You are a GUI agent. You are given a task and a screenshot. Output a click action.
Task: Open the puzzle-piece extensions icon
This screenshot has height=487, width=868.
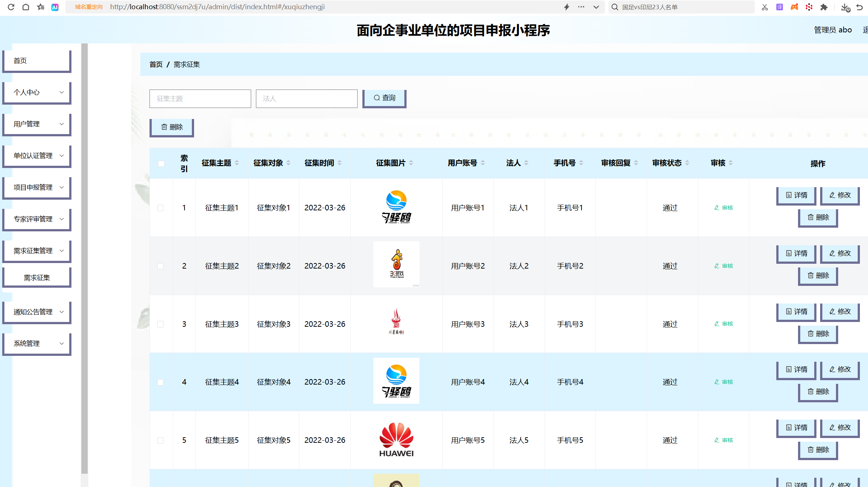click(x=824, y=7)
